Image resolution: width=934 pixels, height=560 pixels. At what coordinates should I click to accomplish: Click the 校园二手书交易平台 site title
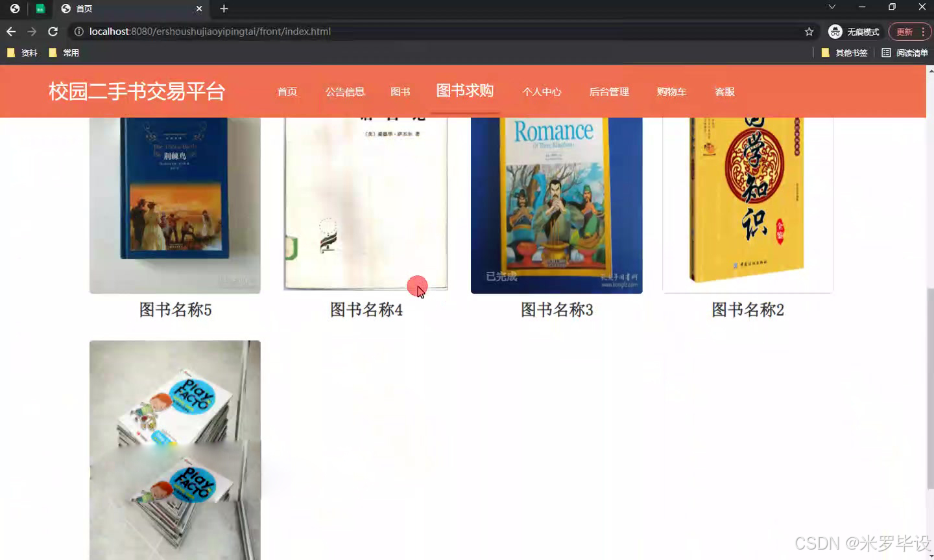coord(137,91)
